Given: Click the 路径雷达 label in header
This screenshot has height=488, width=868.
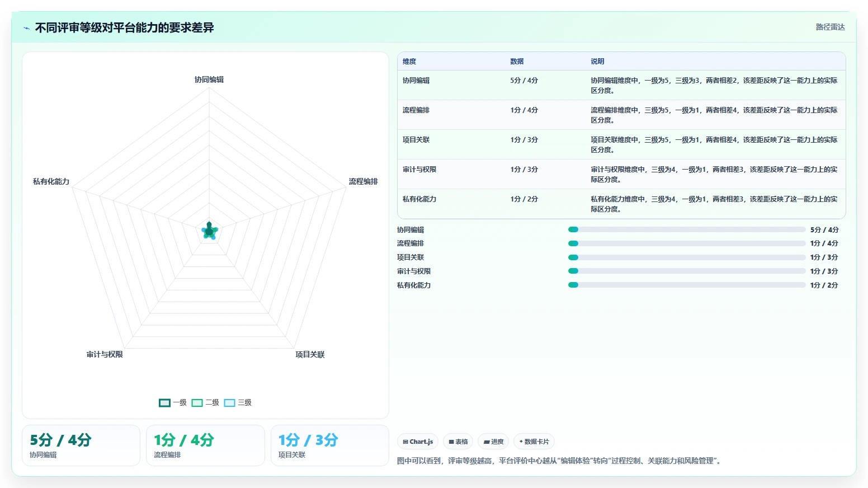Looking at the screenshot, I should 830,27.
